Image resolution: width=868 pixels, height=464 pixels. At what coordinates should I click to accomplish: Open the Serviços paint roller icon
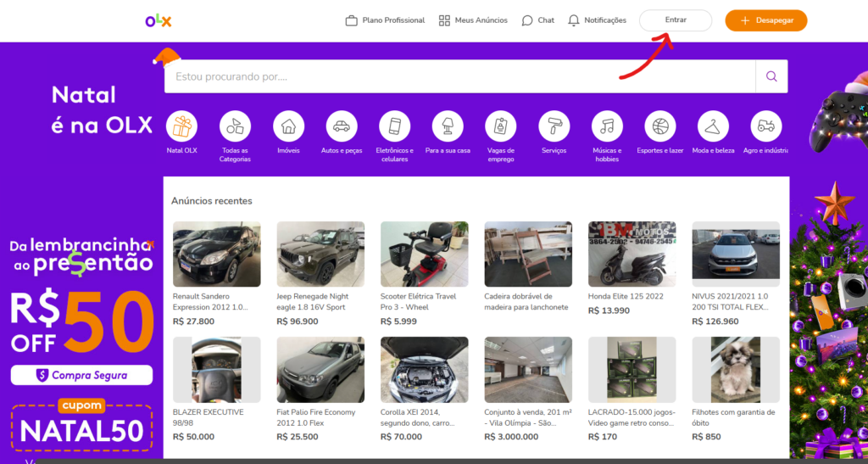pyautogui.click(x=554, y=126)
